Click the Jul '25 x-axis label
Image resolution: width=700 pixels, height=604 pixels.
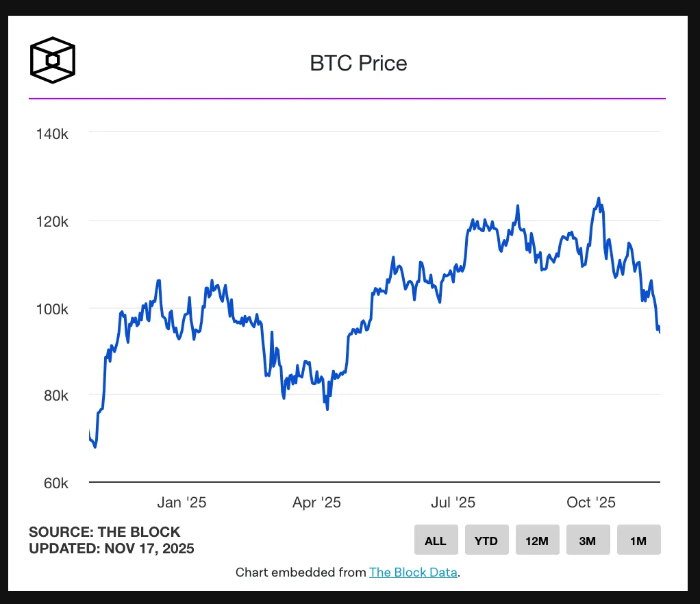(453, 503)
